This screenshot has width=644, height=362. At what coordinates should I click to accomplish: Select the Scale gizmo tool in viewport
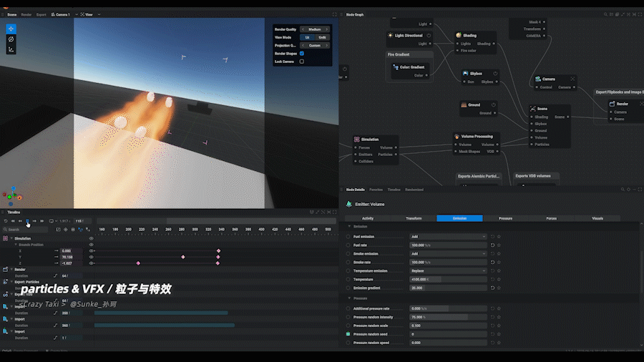[x=11, y=49]
